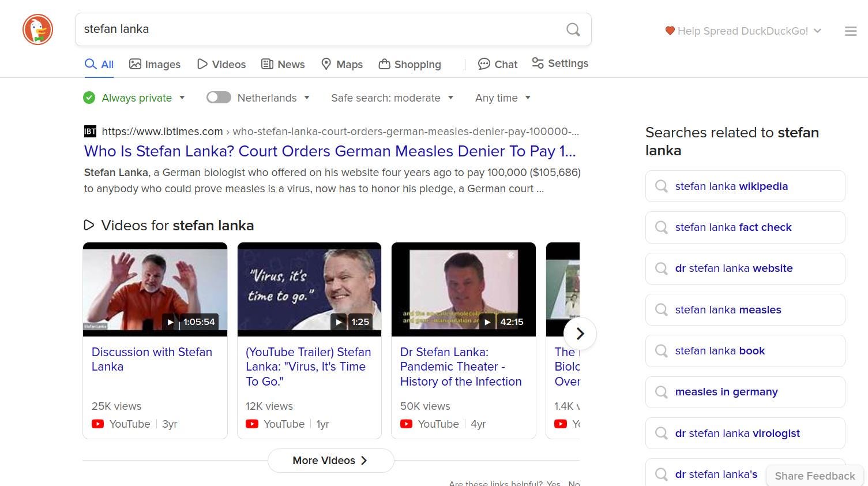This screenshot has height=486, width=868.
Task: Click the search magnifier icon in search box
Action: (x=573, y=29)
